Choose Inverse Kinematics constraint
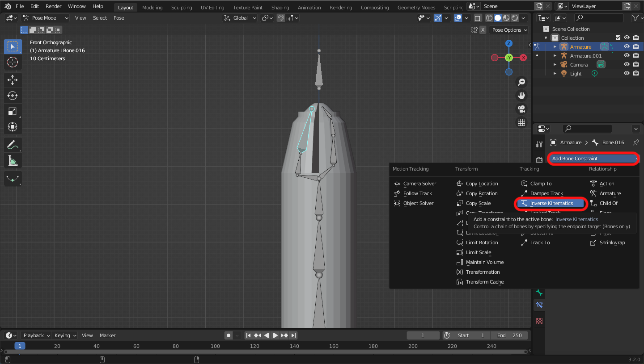Viewport: 644px width, 364px height. tap(551, 203)
